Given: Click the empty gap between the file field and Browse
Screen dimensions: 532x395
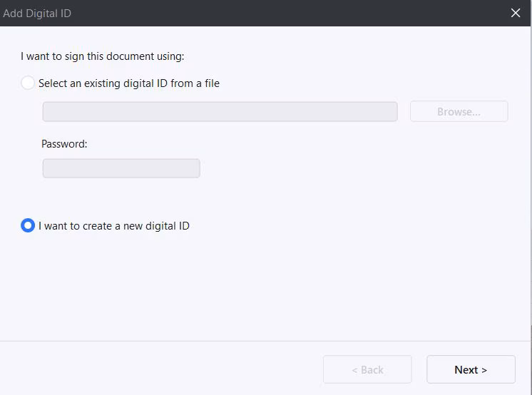Looking at the screenshot, I should pyautogui.click(x=404, y=112).
